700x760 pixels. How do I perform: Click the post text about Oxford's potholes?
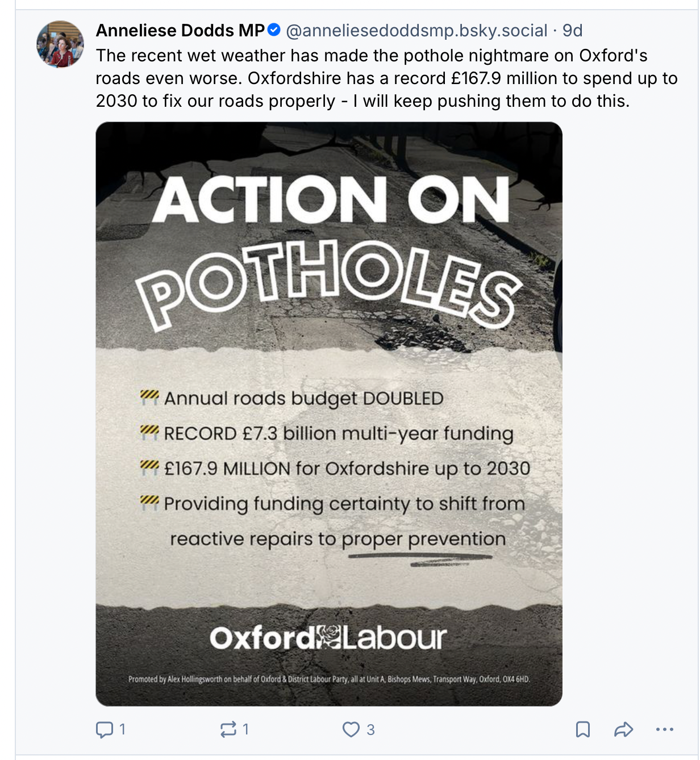386,78
